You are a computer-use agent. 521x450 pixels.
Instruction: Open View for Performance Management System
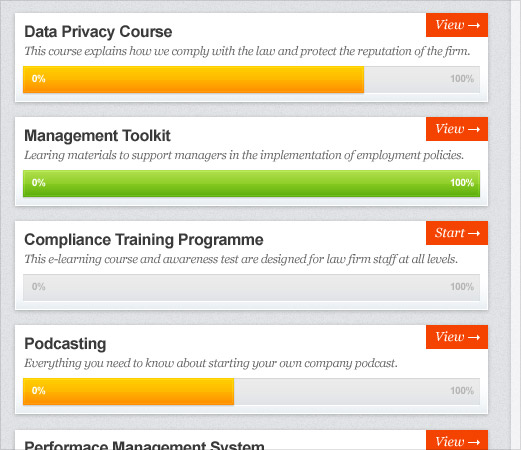point(457,440)
